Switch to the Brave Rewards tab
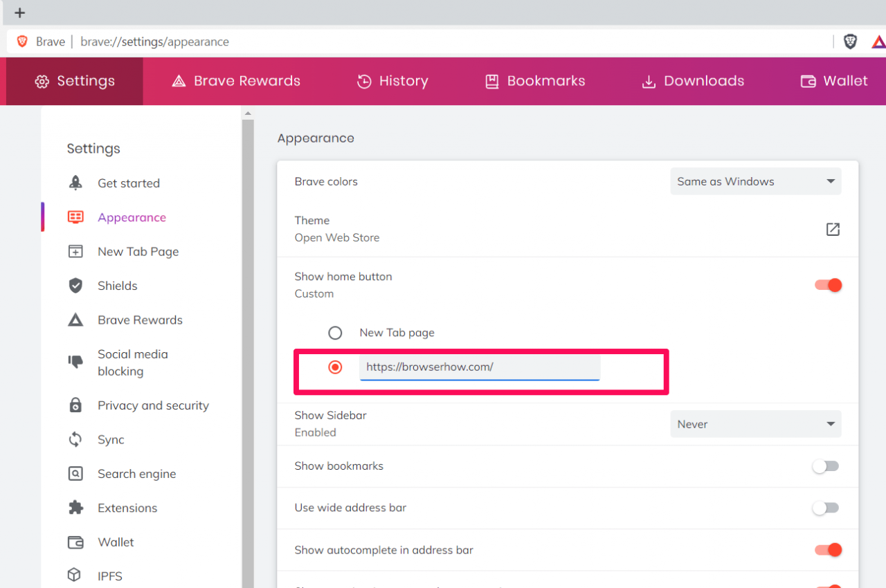The width and height of the screenshot is (886, 588). pos(235,81)
